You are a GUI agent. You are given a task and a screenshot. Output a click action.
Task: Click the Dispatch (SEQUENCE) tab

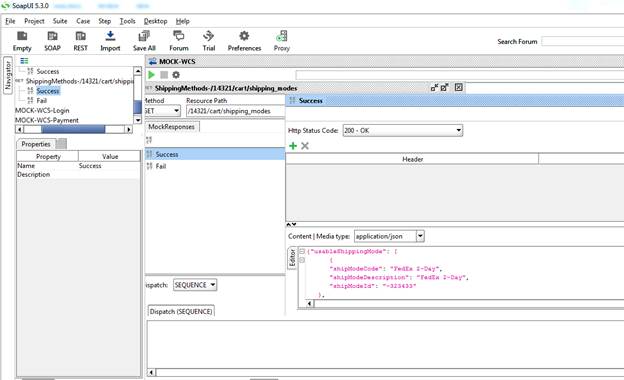181,311
